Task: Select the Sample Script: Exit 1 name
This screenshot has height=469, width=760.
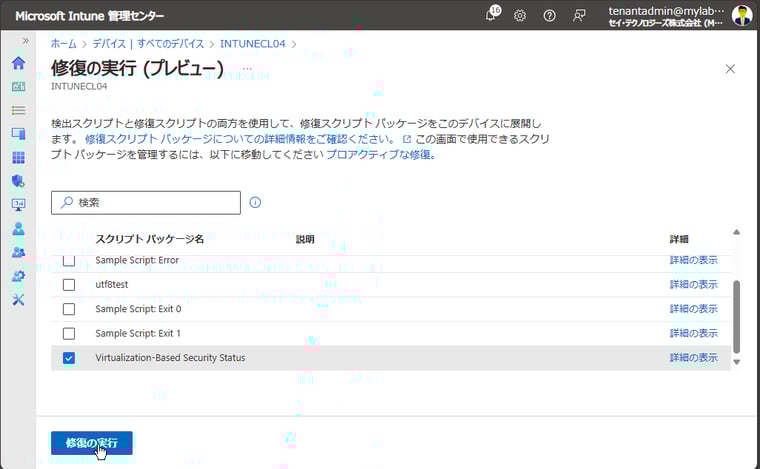Action: coord(138,333)
